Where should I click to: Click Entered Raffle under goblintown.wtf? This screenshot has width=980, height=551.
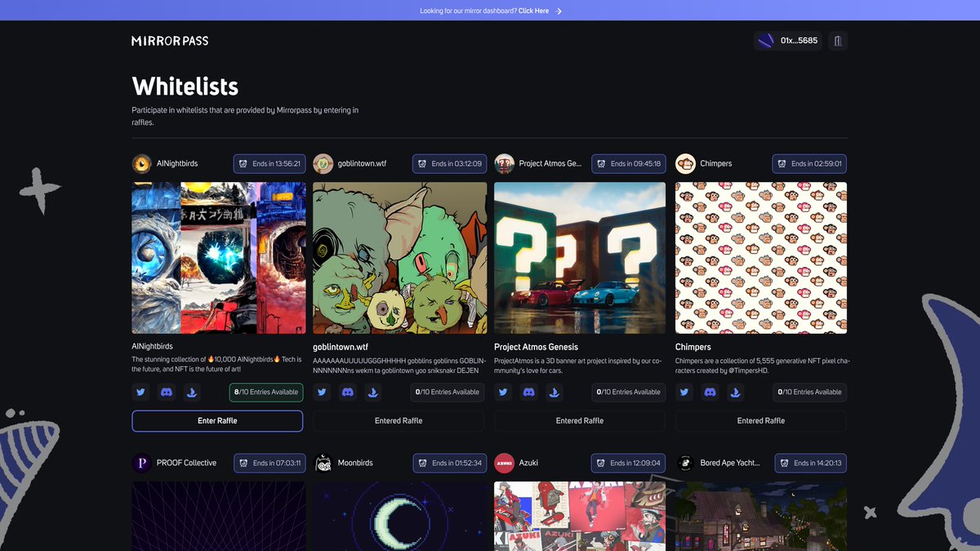coord(399,420)
